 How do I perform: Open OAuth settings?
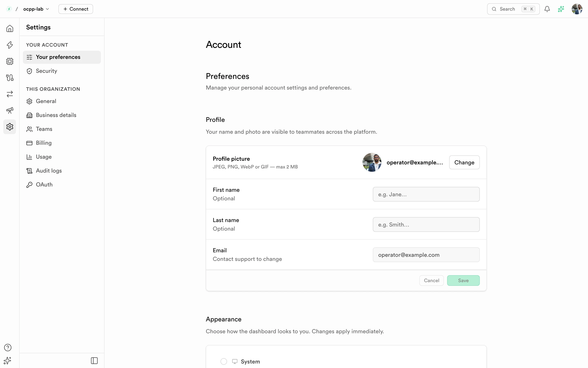tap(62, 184)
